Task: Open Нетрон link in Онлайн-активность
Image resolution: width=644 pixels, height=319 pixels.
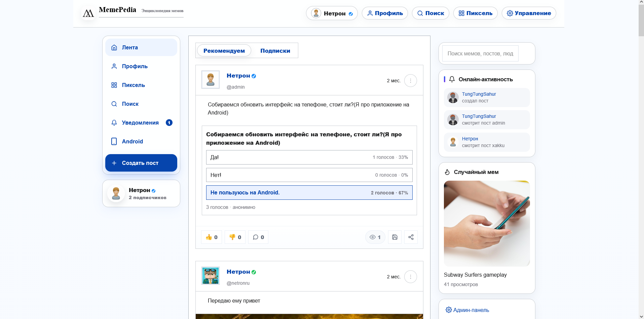Action: coord(470,139)
